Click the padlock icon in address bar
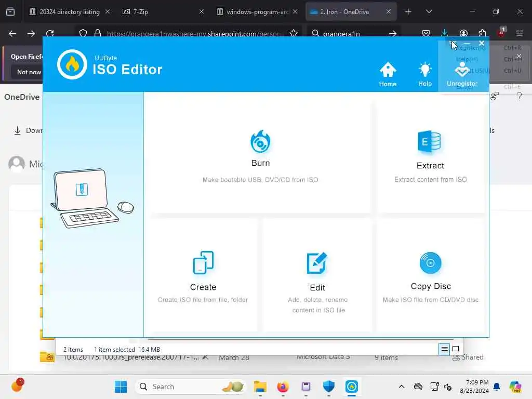532x399 pixels. 98,33
